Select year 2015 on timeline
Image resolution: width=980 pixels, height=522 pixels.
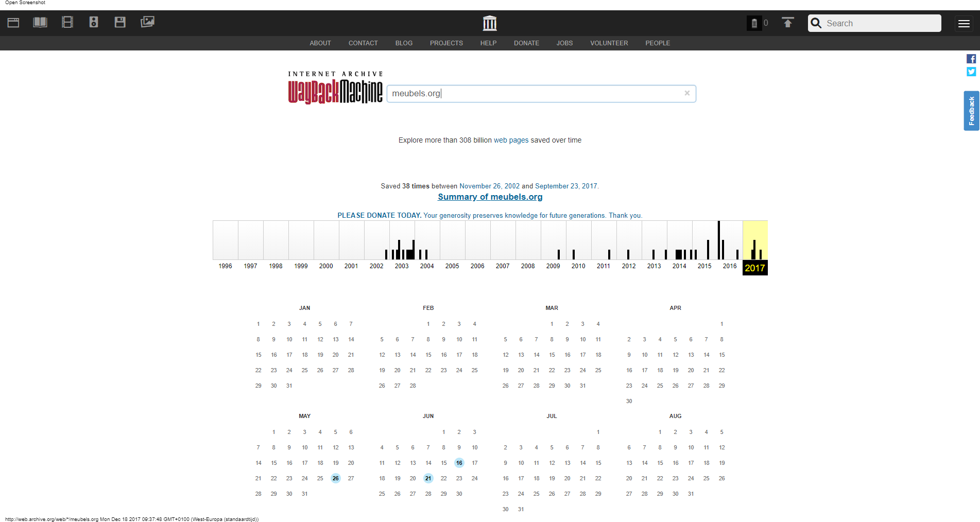point(704,266)
